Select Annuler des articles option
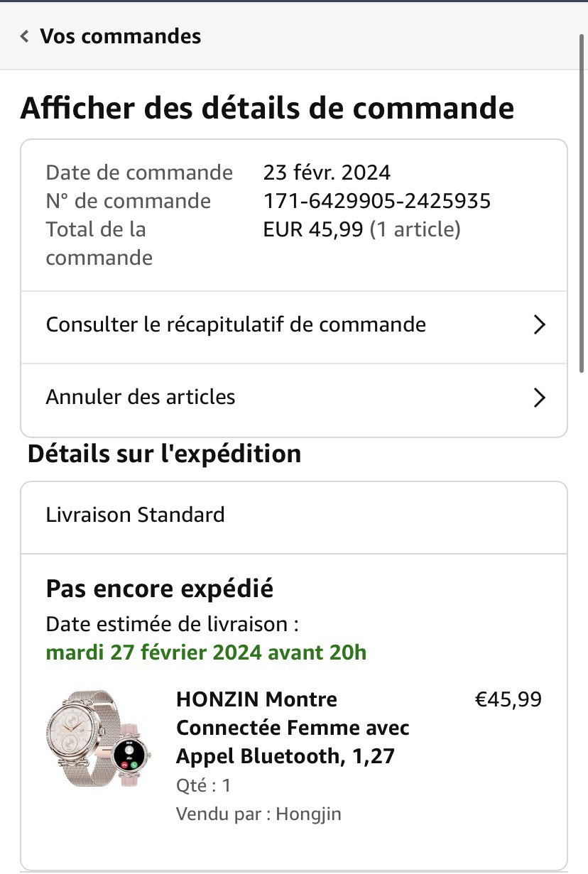 [x=141, y=397]
